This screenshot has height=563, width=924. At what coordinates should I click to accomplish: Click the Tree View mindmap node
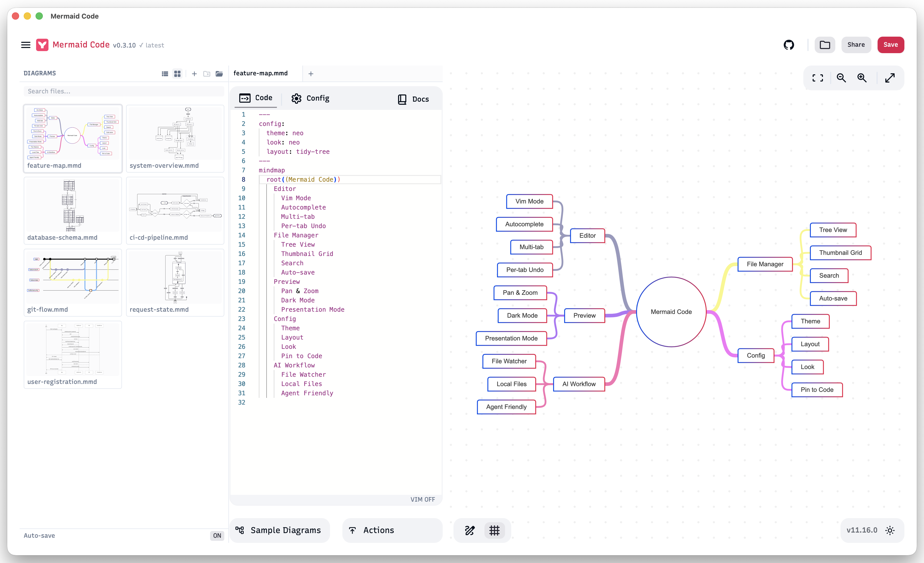pos(833,230)
